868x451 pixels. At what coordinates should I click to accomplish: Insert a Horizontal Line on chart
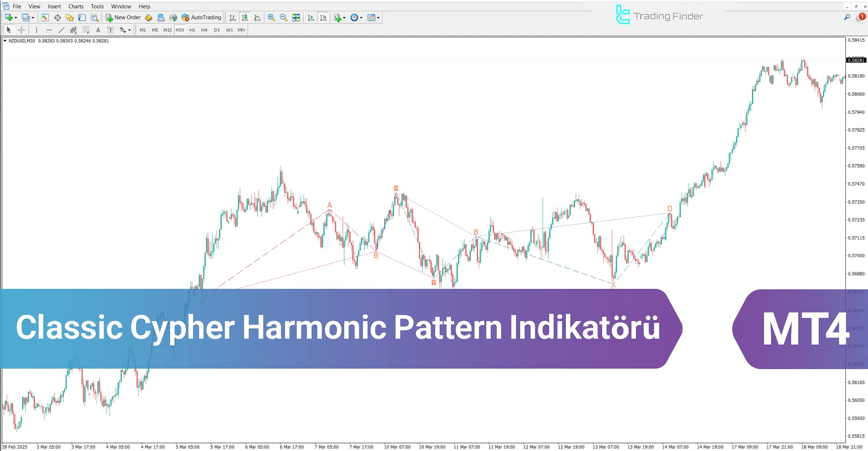click(49, 30)
